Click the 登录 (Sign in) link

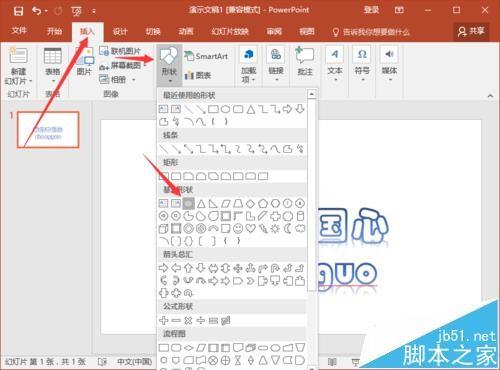coord(371,10)
